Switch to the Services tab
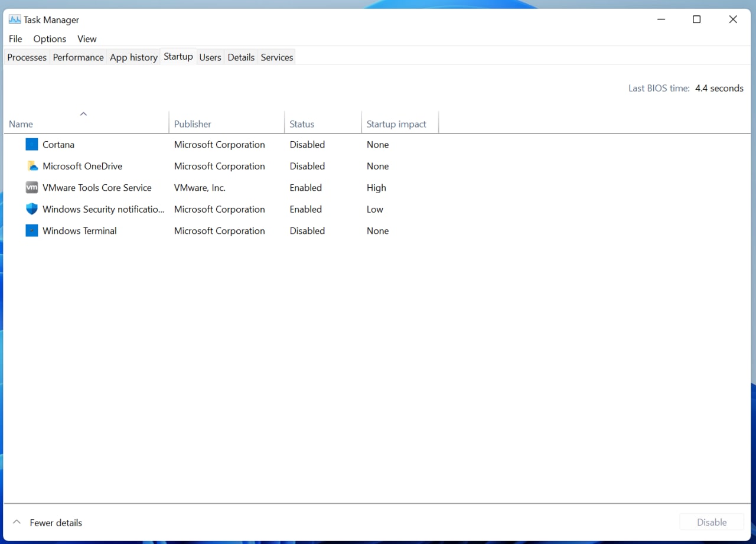 point(277,57)
